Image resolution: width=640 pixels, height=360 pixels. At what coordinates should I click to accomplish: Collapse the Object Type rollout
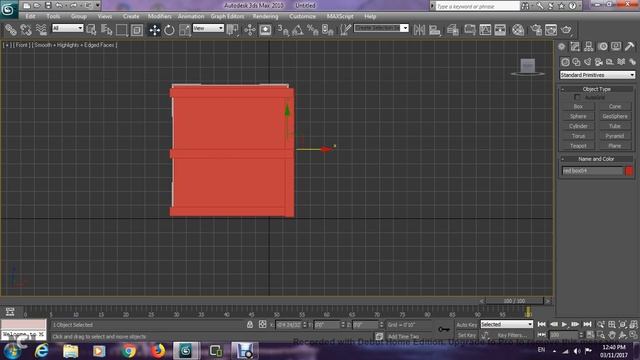click(596, 89)
